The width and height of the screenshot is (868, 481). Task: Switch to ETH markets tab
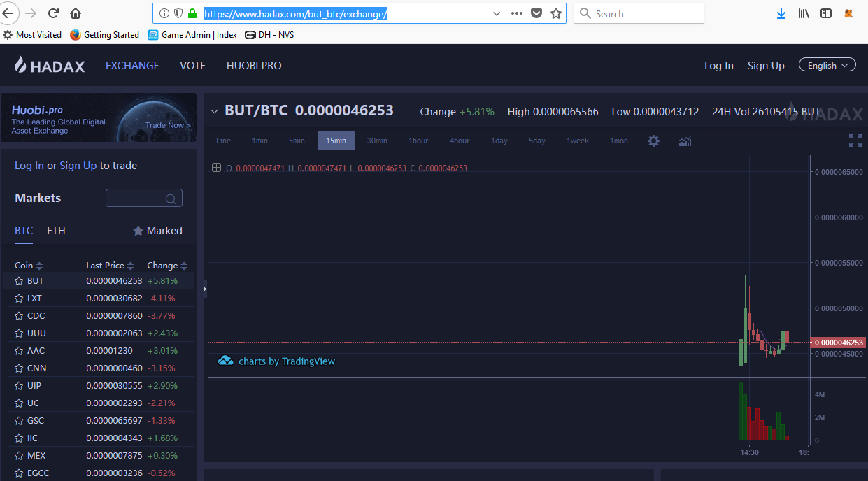56,231
